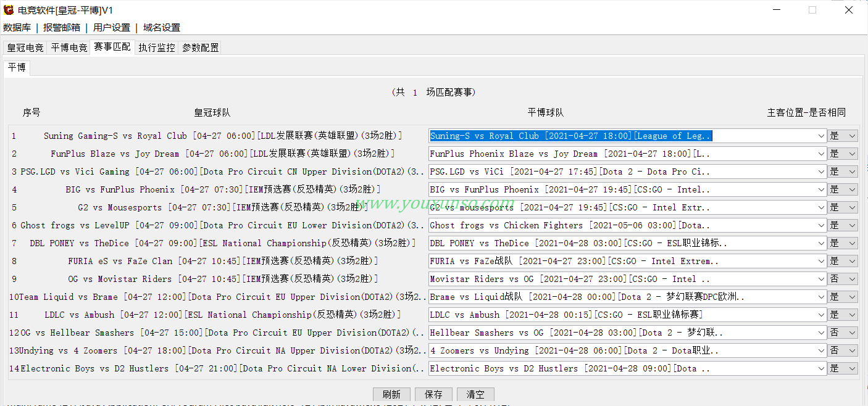
Task: Switch to the 平博电竞 tab
Action: click(x=69, y=48)
